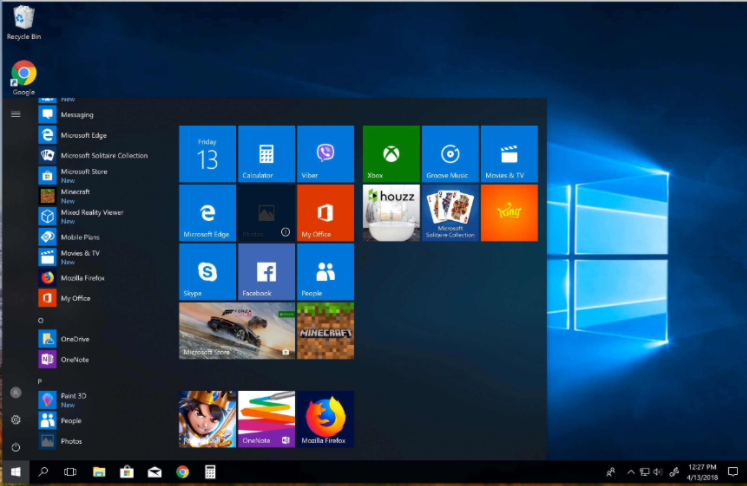This screenshot has height=486, width=747.
Task: Open the Calculator tile
Action: 266,154
